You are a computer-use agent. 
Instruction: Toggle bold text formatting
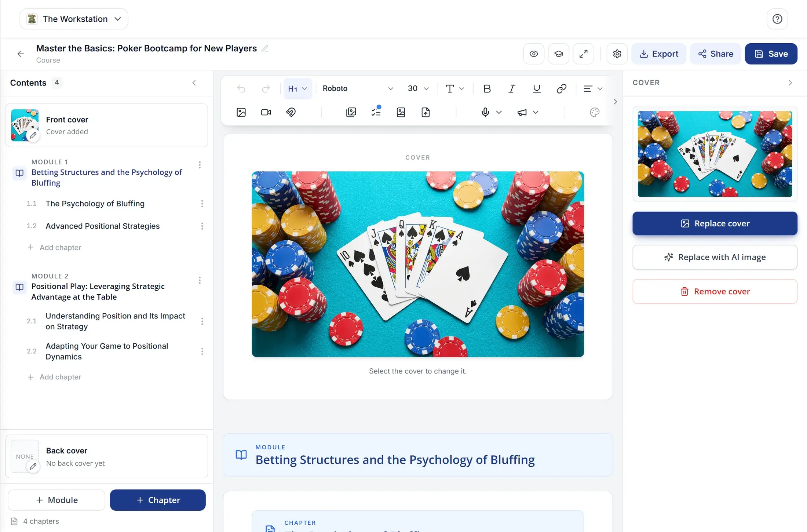[487, 88]
